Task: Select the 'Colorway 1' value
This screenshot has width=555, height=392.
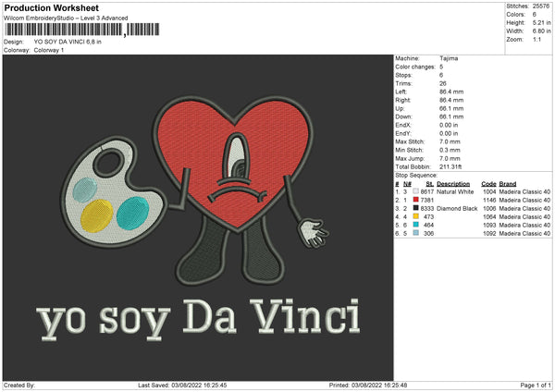Action: (49, 50)
